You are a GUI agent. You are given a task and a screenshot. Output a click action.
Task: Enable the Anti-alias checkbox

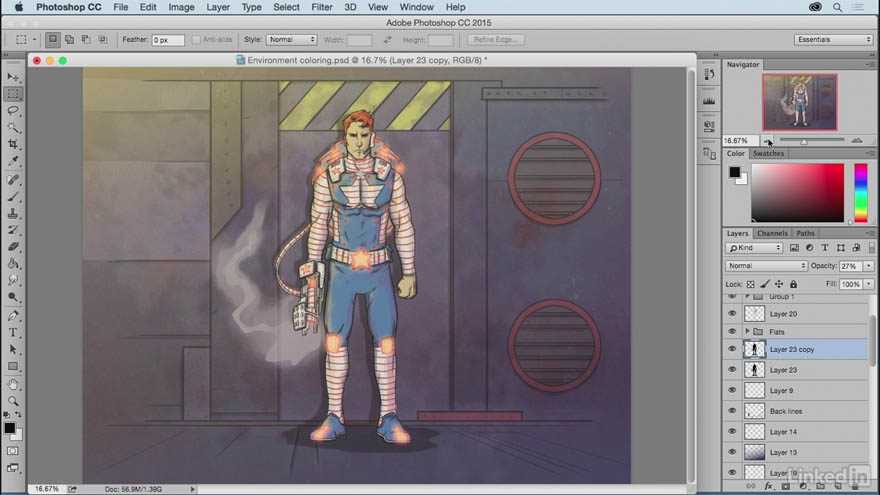(196, 40)
